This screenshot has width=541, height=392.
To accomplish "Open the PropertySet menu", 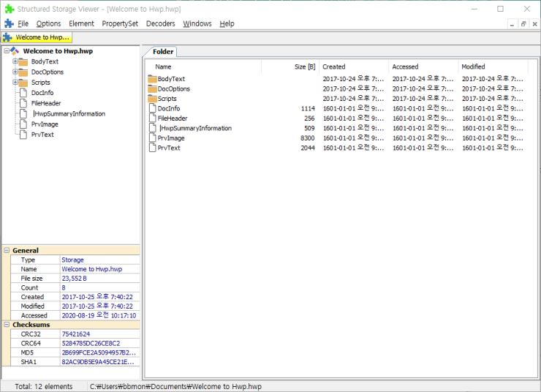I will (120, 23).
